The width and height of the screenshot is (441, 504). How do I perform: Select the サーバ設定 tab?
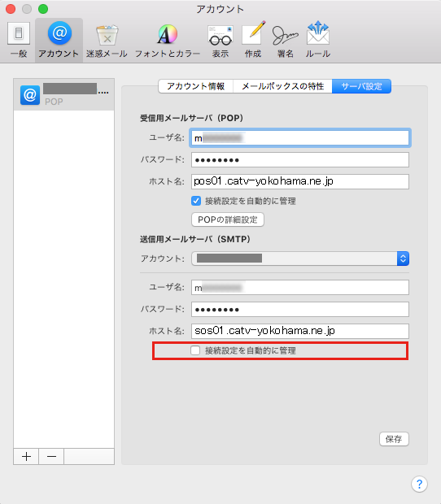[361, 86]
